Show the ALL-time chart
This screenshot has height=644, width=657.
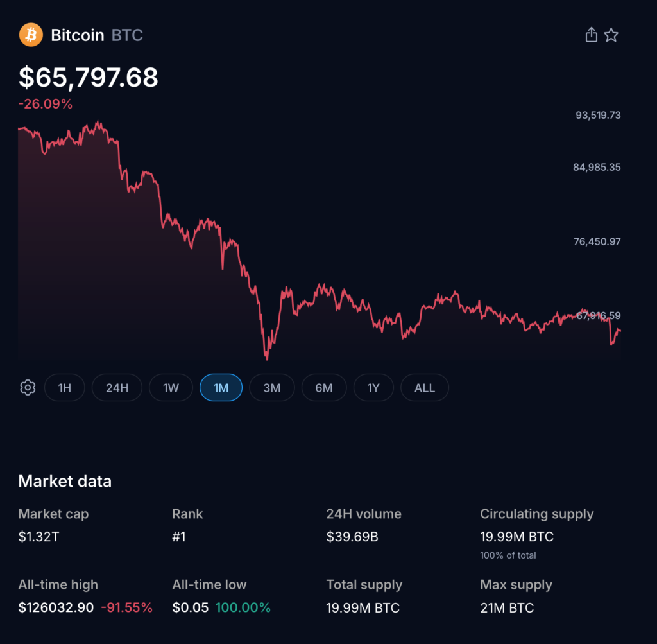424,387
